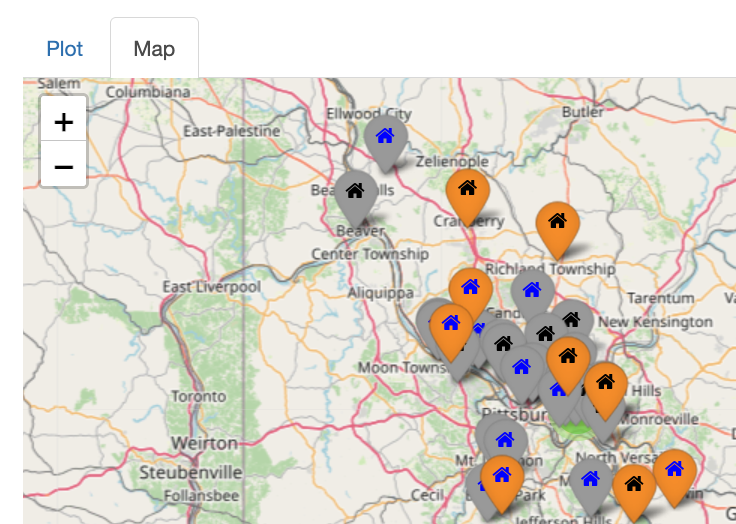Click the Center Township label
This screenshot has height=524, width=736.
point(370,254)
